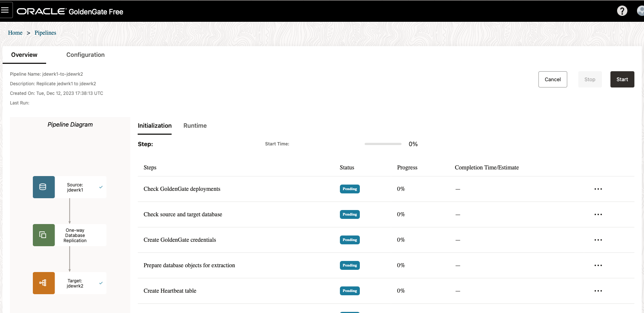This screenshot has height=313, width=644.
Task: Open the help question mark icon
Action: [622, 11]
